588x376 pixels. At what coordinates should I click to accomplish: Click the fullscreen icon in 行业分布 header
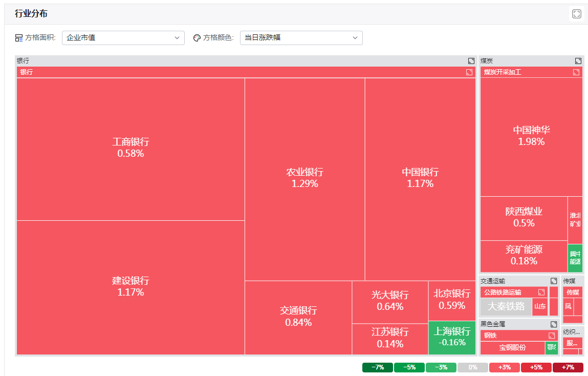[x=576, y=14]
